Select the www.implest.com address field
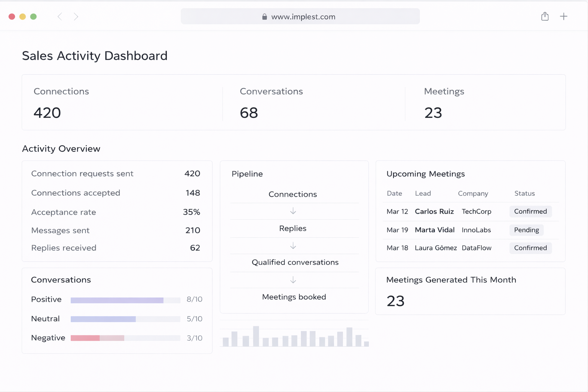588x392 pixels. tap(303, 17)
